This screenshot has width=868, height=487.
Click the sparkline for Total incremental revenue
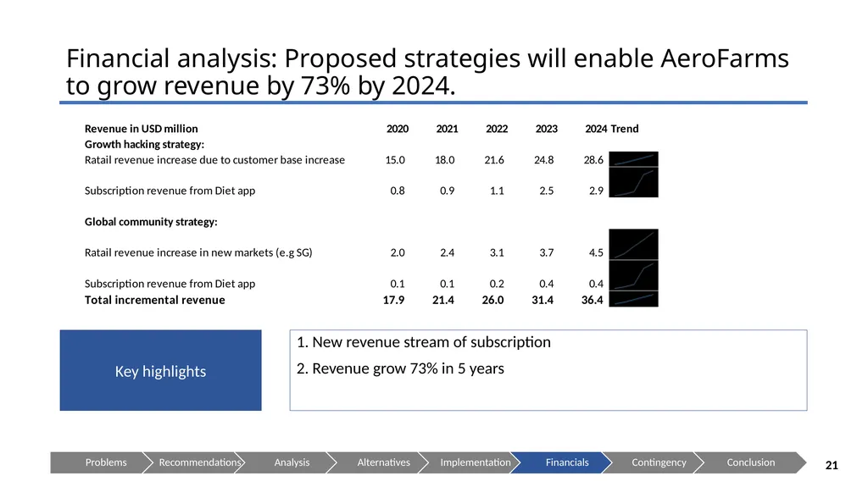pyautogui.click(x=633, y=299)
